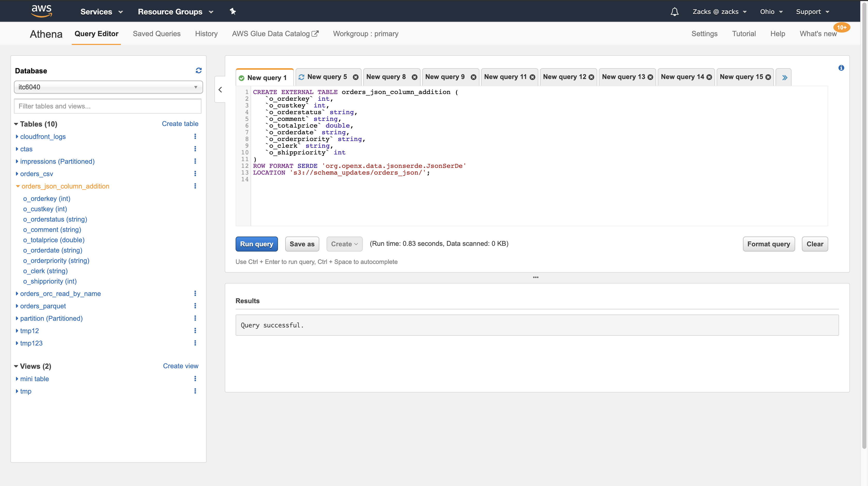868x486 pixels.
Task: Collapse the orders_json_column_addition table
Action: 18,186
